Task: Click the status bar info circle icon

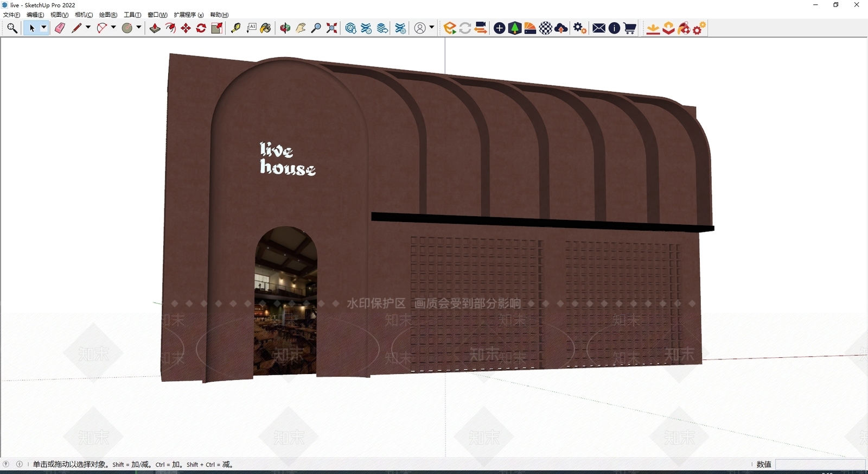Action: click(20, 464)
